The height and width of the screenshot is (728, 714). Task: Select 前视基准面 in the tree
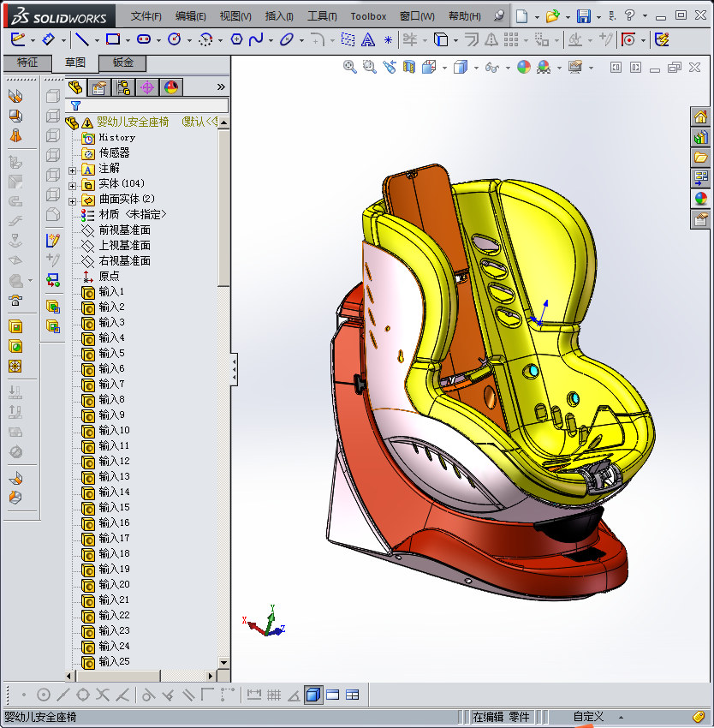(124, 230)
